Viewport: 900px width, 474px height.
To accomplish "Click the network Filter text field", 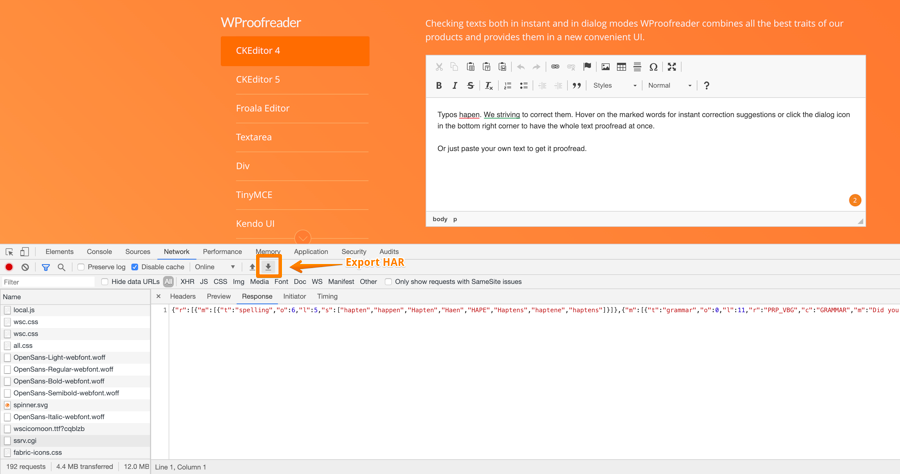I will pyautogui.click(x=48, y=282).
